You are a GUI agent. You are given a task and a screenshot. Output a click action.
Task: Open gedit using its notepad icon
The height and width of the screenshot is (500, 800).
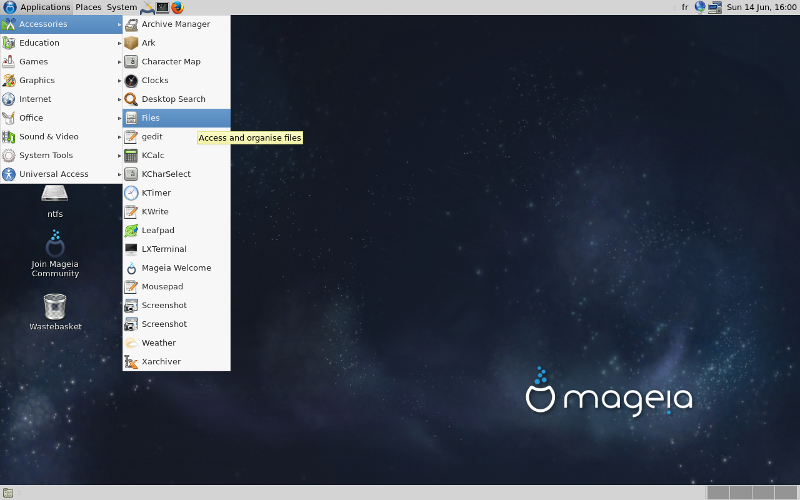point(131,137)
